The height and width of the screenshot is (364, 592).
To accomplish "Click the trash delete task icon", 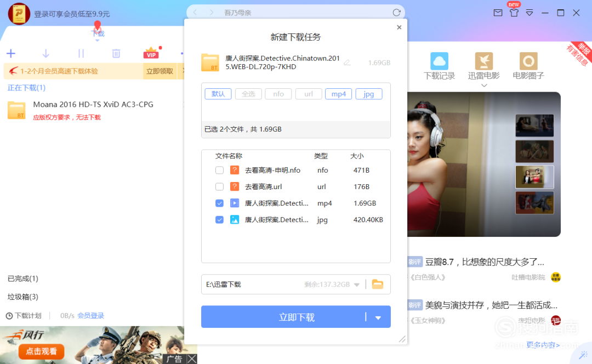I will click(116, 53).
